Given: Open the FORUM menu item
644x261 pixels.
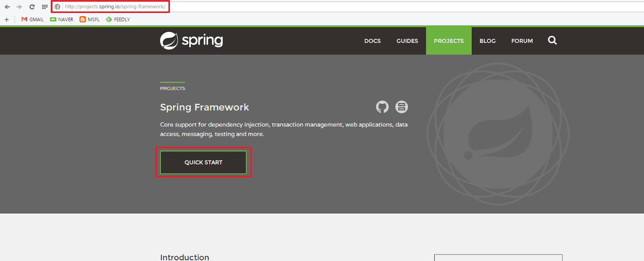Looking at the screenshot, I should [522, 41].
